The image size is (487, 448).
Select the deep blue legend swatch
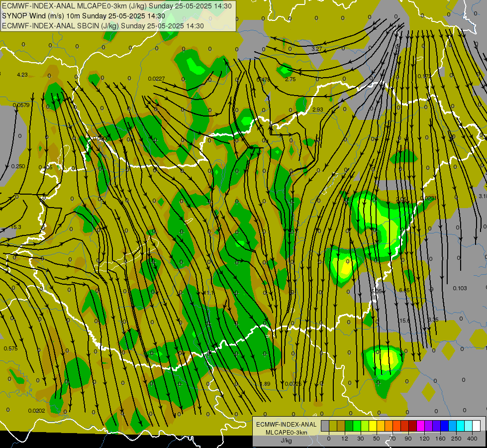tap(445, 426)
